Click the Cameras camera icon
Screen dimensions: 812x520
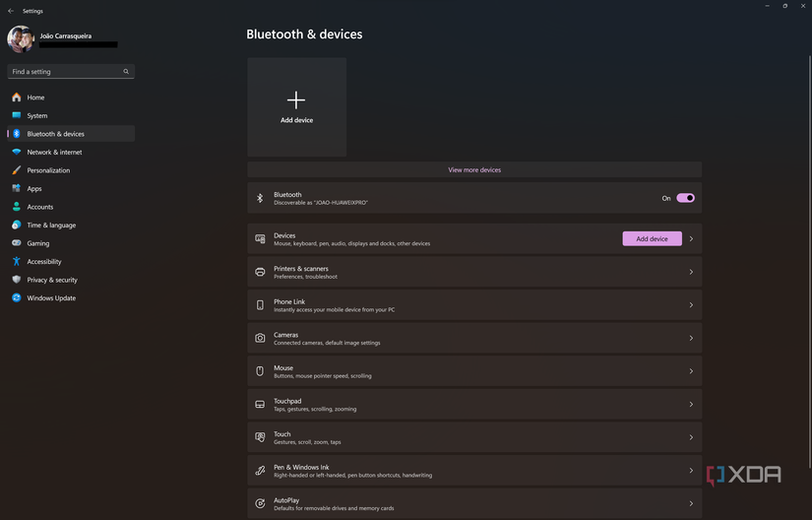(x=260, y=338)
